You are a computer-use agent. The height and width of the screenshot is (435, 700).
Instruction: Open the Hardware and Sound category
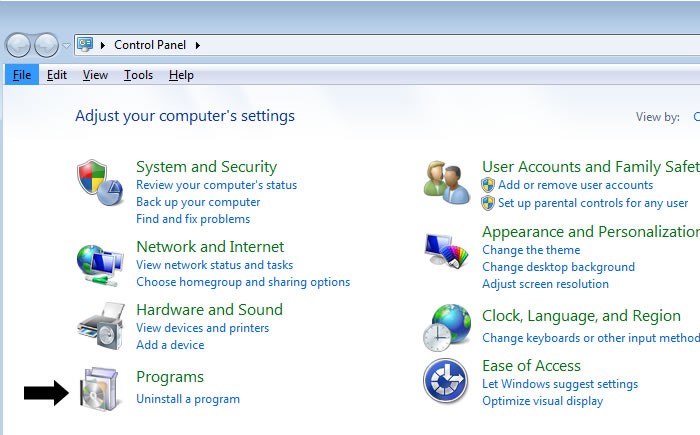(x=210, y=310)
